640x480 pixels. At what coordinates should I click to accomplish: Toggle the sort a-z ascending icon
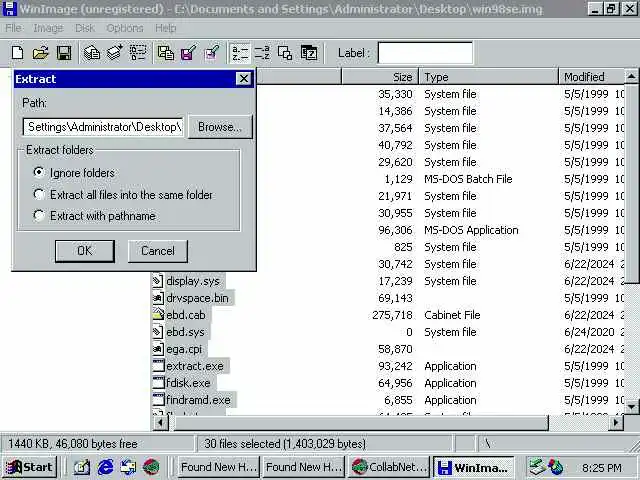(x=240, y=53)
